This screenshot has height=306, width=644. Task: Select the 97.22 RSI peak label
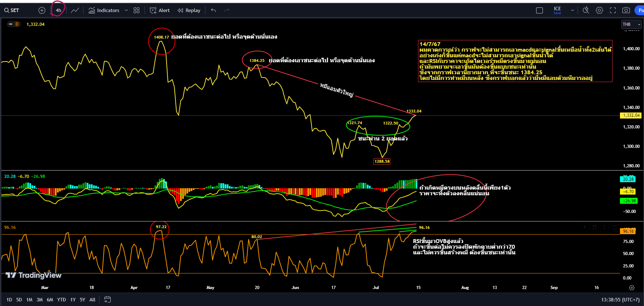tap(161, 227)
